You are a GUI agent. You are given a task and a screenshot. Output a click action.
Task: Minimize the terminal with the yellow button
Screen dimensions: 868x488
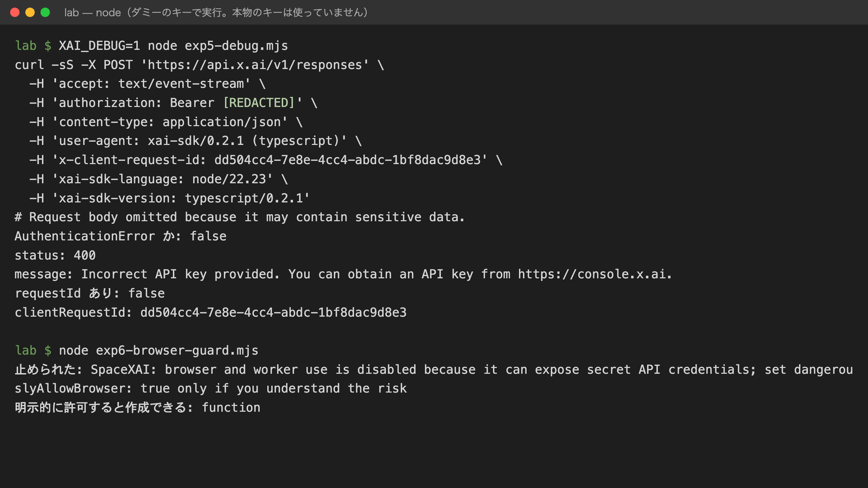30,12
